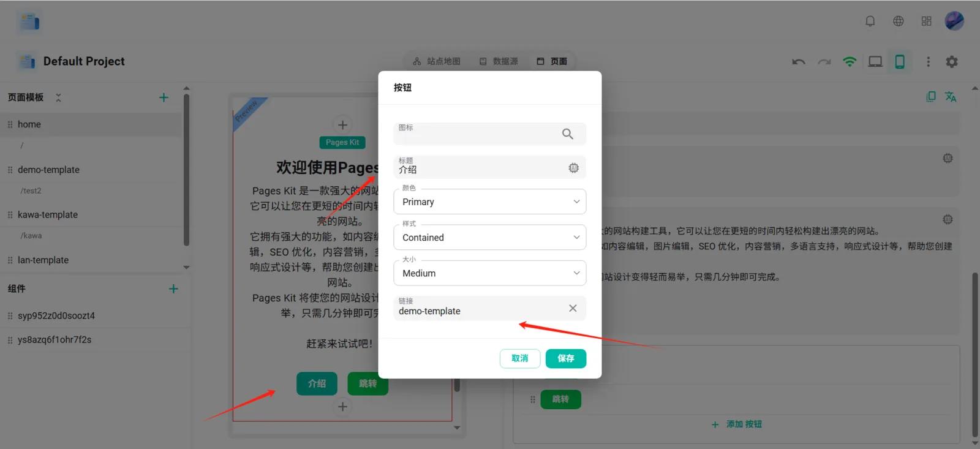
Task: Click the 介绍 button in the preview
Action: tap(317, 383)
